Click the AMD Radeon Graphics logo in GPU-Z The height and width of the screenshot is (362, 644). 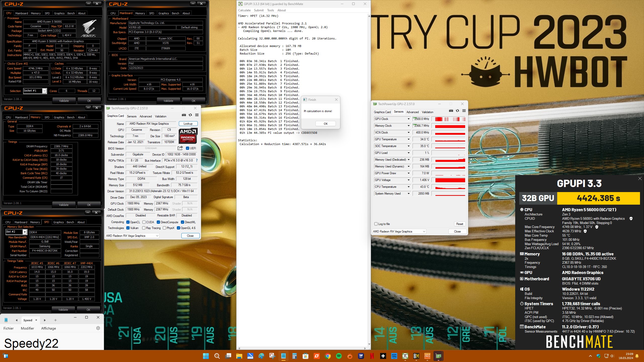click(x=188, y=136)
